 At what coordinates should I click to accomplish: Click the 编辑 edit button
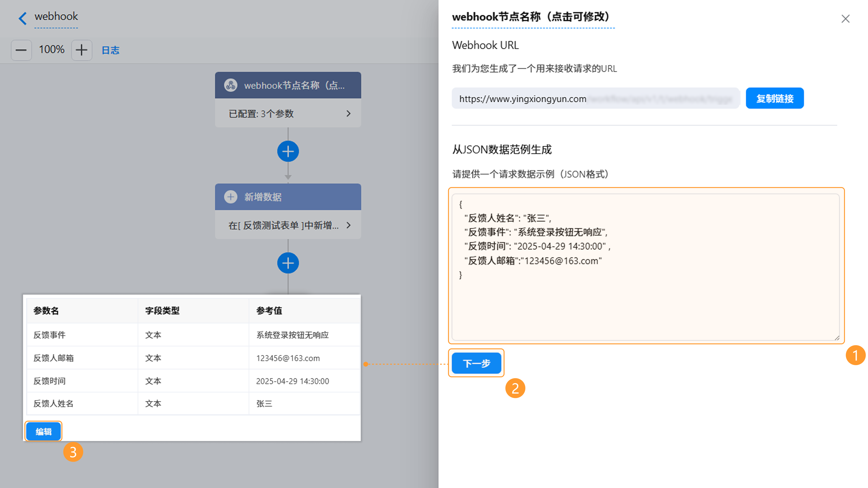click(x=43, y=432)
